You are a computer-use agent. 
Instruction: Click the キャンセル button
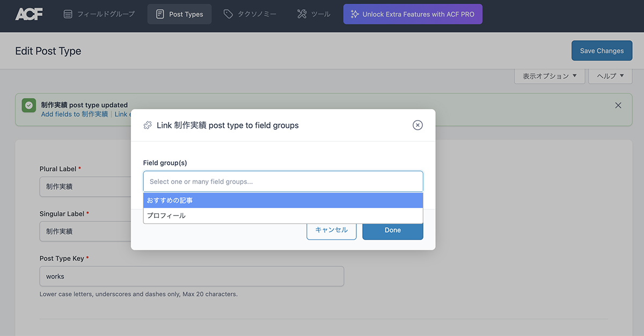point(332,230)
